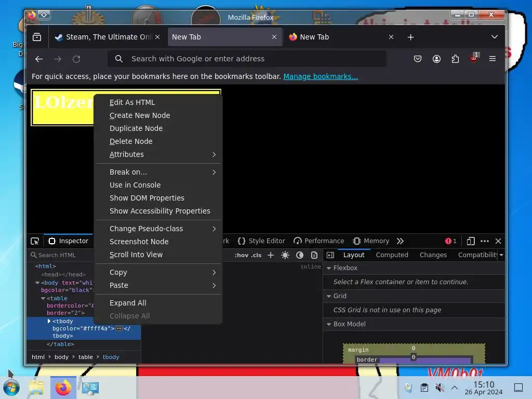This screenshot has height=399, width=532.
Task: Select Show Accessibility Properties
Action: [158, 211]
